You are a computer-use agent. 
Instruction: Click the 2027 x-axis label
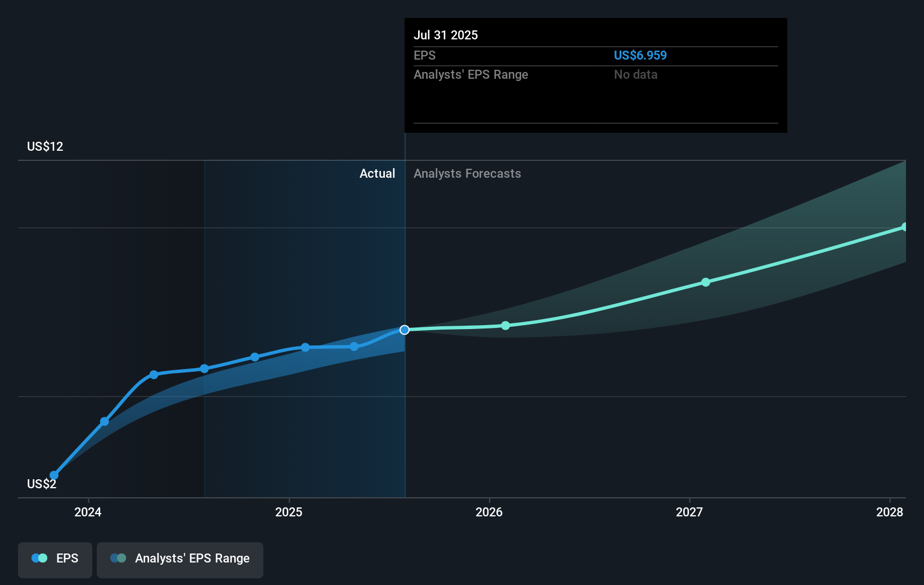[689, 512]
